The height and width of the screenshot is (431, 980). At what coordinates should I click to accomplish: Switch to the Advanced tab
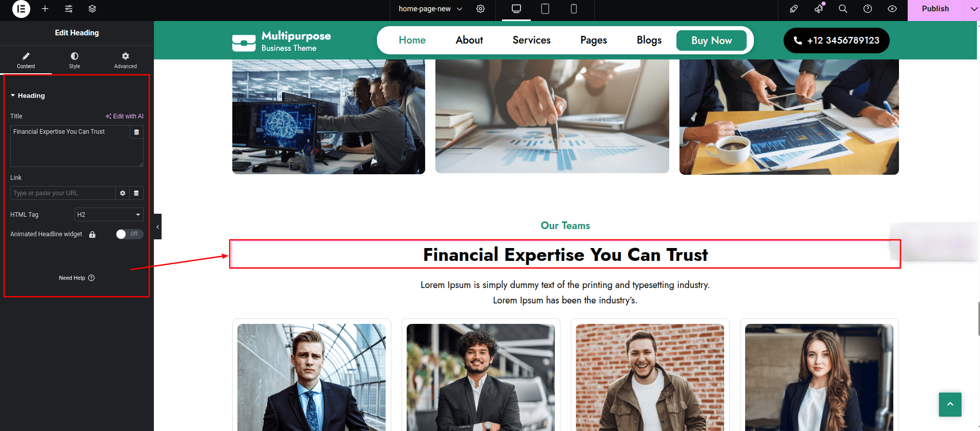click(125, 60)
